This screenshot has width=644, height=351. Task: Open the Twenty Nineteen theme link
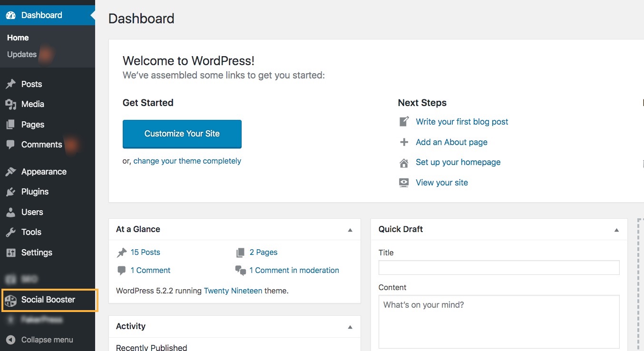coord(233,291)
